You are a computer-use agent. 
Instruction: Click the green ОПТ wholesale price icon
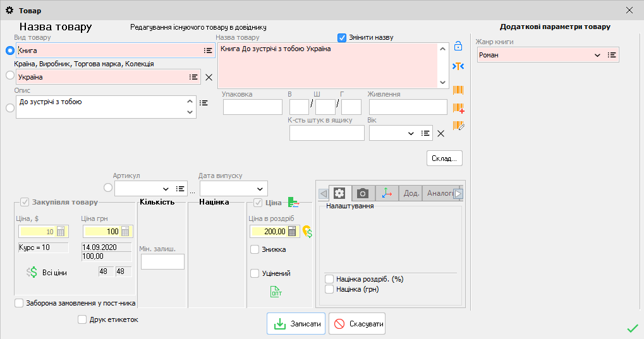(276, 291)
